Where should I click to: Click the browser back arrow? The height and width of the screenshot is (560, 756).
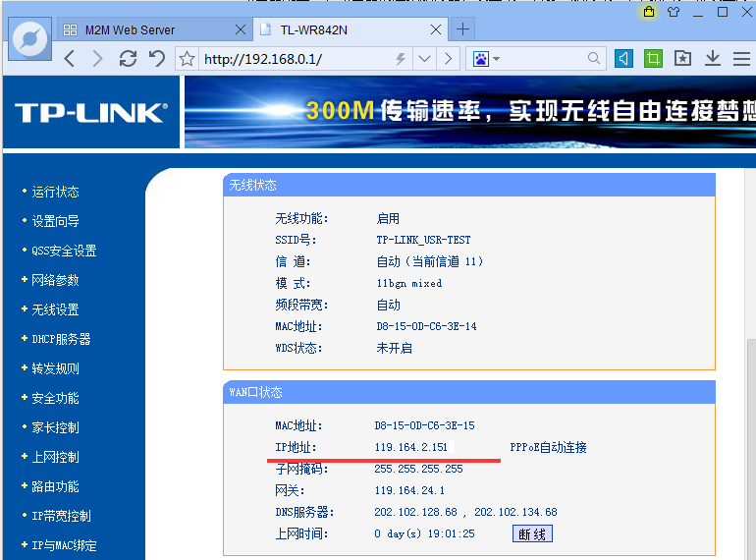(69, 59)
